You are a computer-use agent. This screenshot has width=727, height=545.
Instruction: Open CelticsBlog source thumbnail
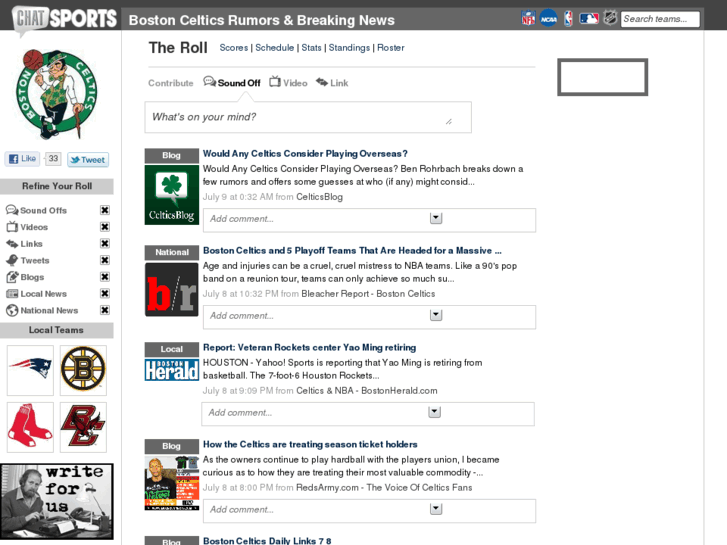point(172,195)
